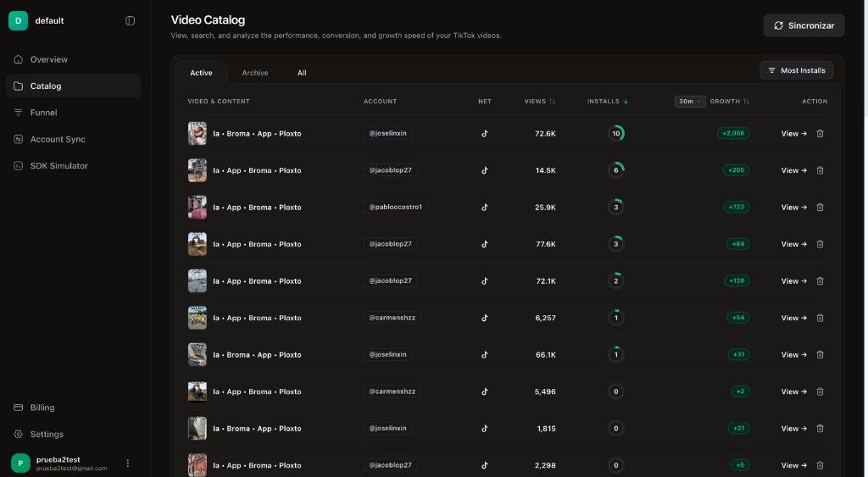Delete the video with 5,496 views
Image resolution: width=868 pixels, height=477 pixels.
click(820, 391)
